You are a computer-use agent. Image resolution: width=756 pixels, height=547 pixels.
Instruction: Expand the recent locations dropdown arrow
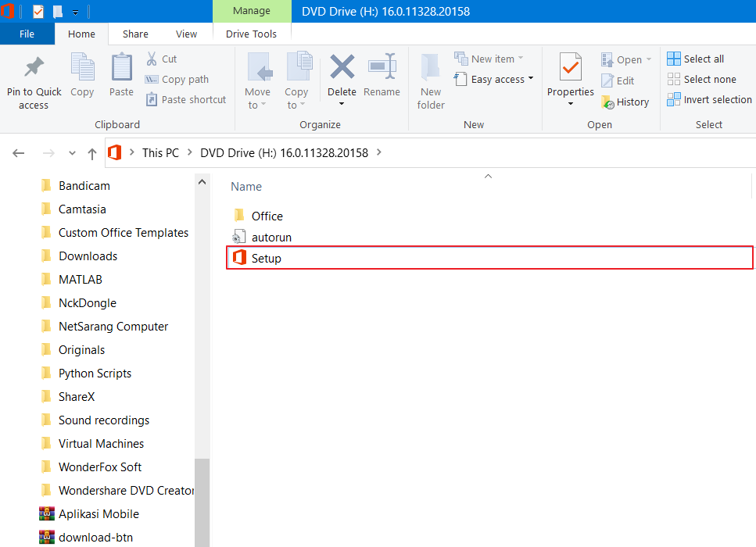(x=73, y=153)
